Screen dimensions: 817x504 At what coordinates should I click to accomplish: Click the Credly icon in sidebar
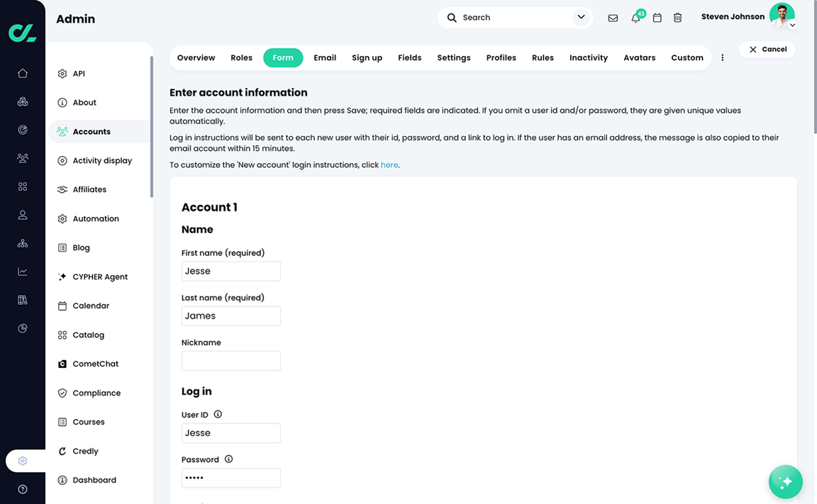pos(62,452)
